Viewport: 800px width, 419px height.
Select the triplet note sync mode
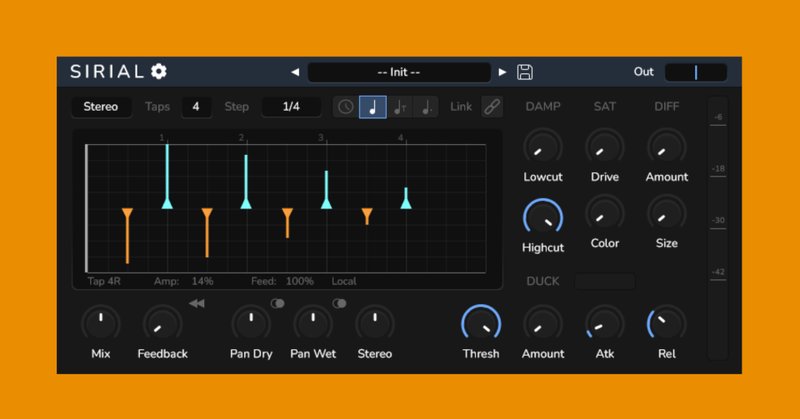399,107
